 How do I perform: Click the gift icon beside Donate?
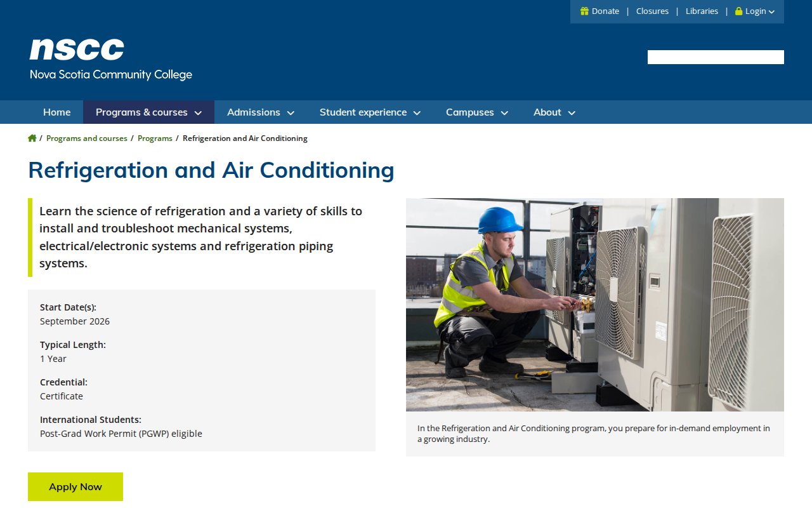(x=583, y=11)
